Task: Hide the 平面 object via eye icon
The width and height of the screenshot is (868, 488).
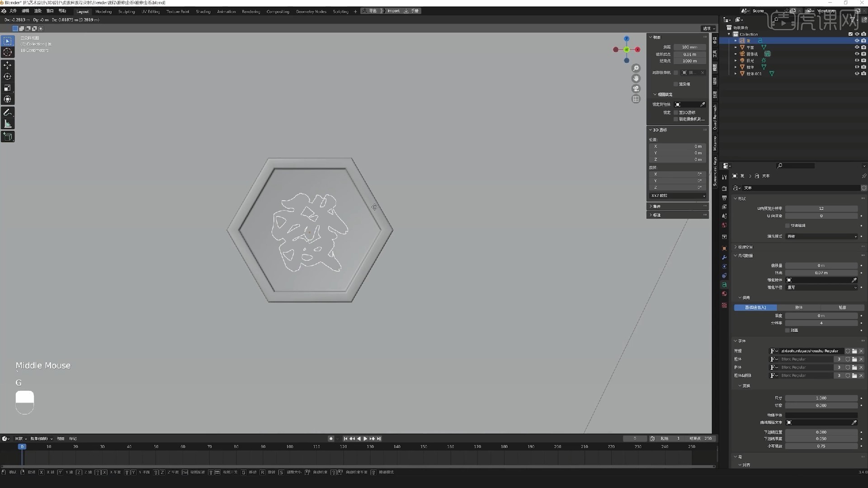Action: click(857, 47)
